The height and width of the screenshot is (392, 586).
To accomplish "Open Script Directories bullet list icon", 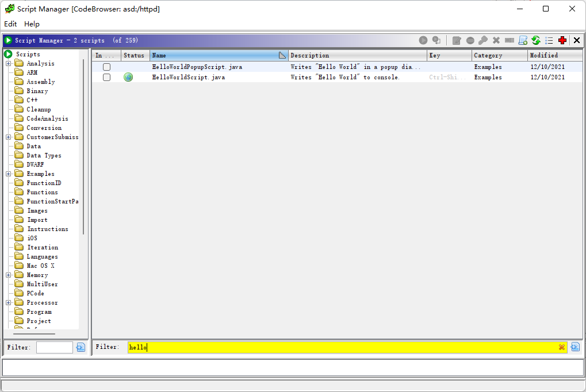I will point(549,40).
